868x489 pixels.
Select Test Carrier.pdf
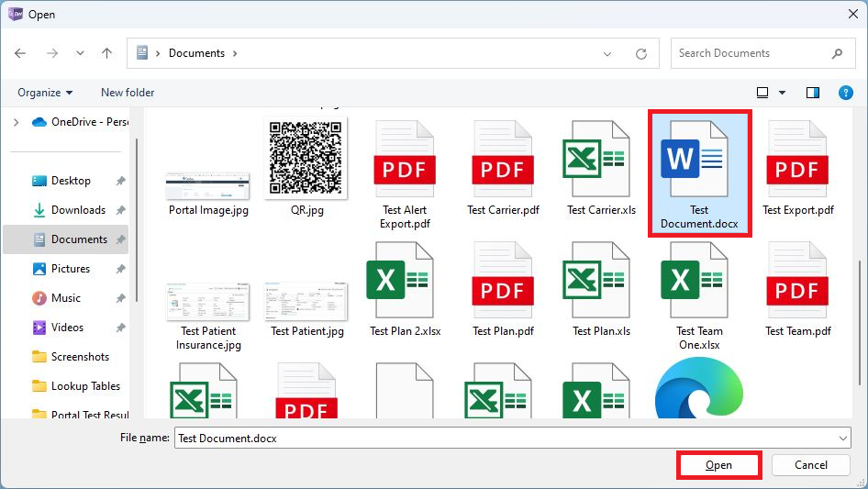pyautogui.click(x=503, y=167)
